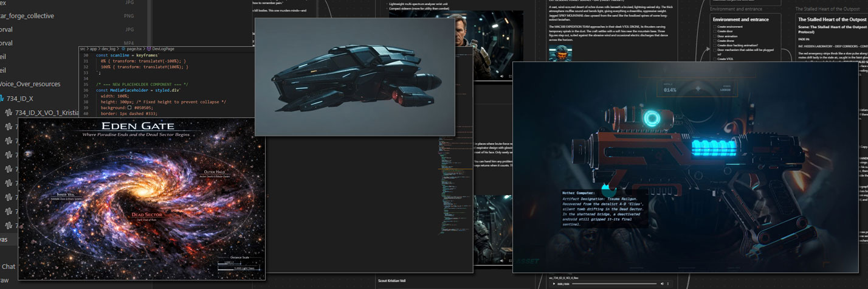868x289 pixels.
Task: Open the audio player more options menu
Action: (x=669, y=284)
